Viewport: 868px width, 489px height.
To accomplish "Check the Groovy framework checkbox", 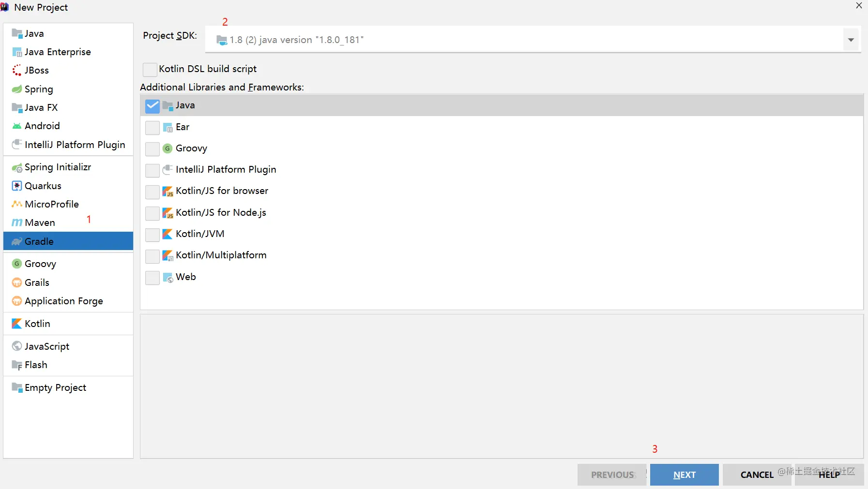I will point(152,148).
